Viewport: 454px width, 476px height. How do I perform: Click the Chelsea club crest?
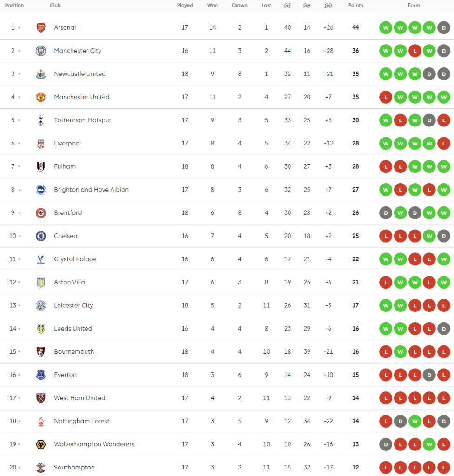pos(41,236)
